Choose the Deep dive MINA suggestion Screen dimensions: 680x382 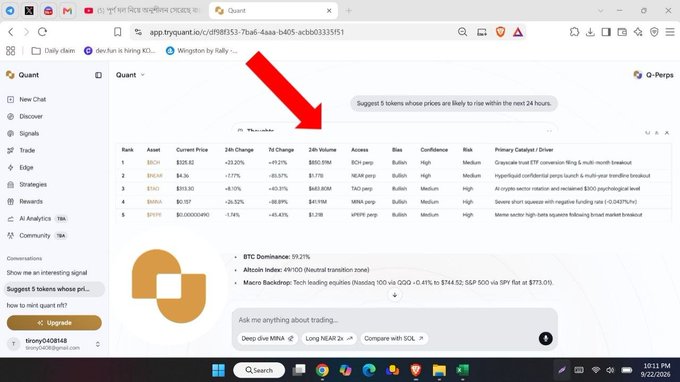[267, 339]
